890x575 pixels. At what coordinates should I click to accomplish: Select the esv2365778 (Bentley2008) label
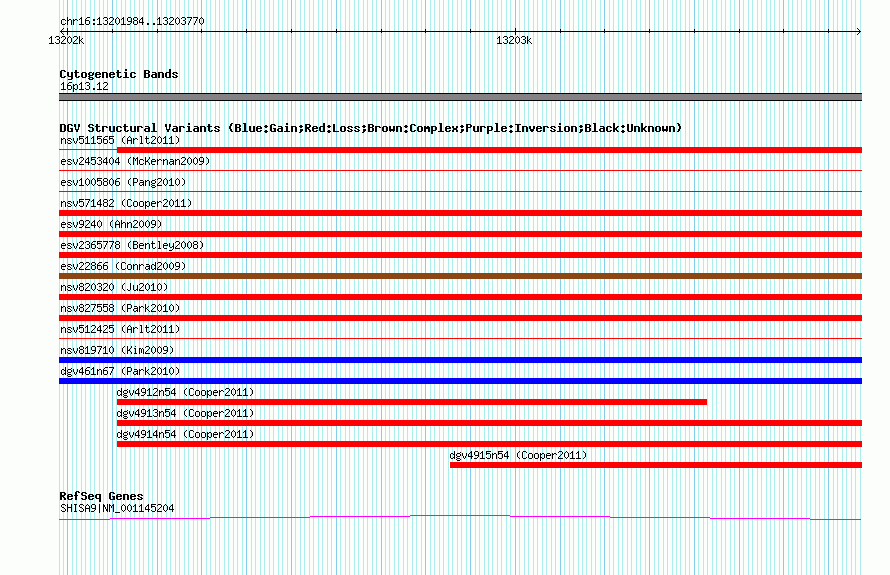132,245
